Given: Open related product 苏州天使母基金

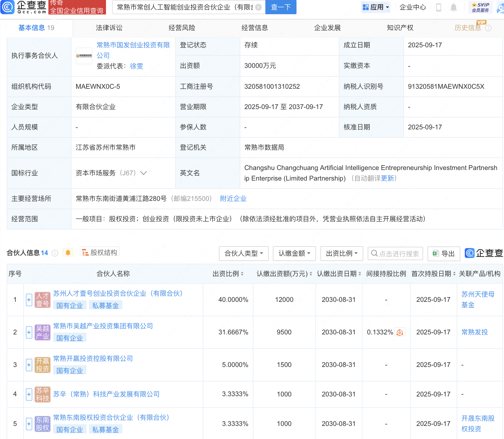Looking at the screenshot, I should click(478, 300).
